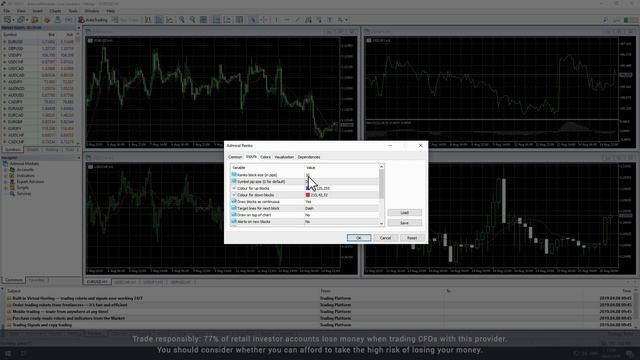This screenshot has height=360, width=640.
Task: Draw vertical line tool icon
Action: [x=276, y=20]
